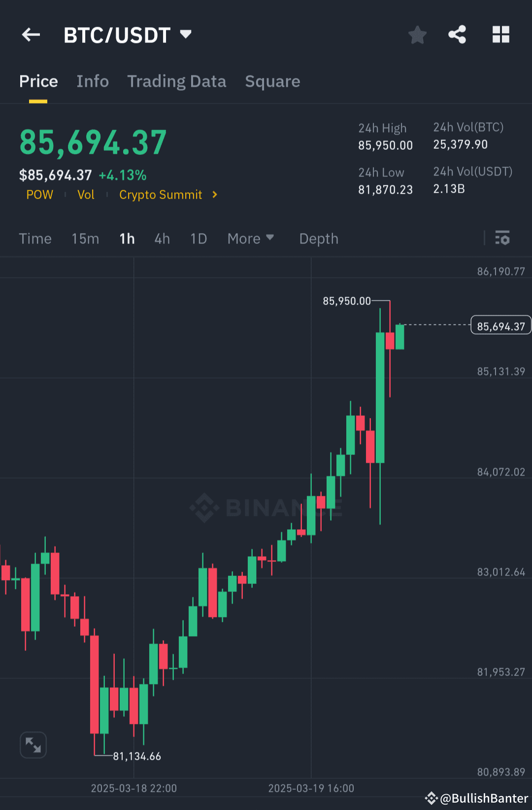The image size is (532, 810).
Task: Open the Square tab
Action: coord(272,81)
